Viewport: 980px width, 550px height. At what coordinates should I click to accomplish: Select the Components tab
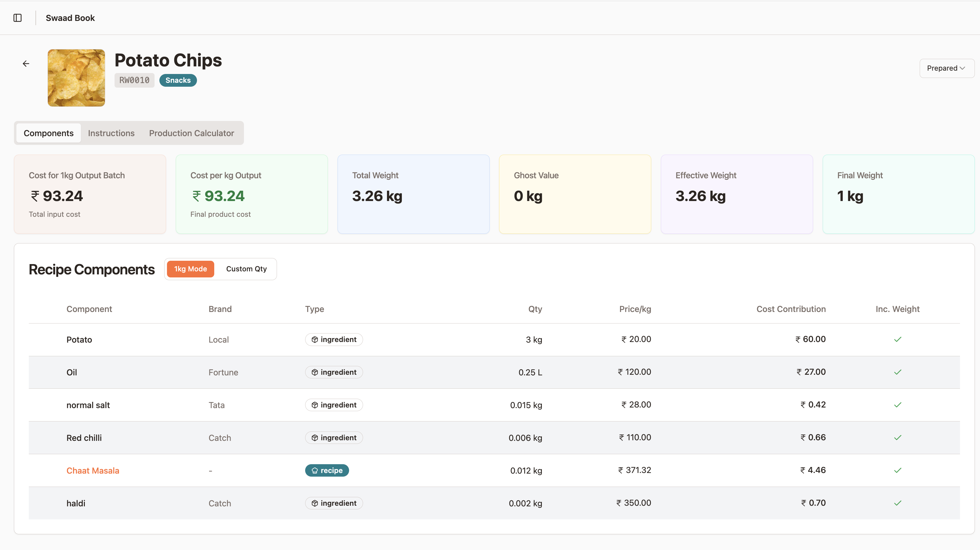pyautogui.click(x=48, y=133)
